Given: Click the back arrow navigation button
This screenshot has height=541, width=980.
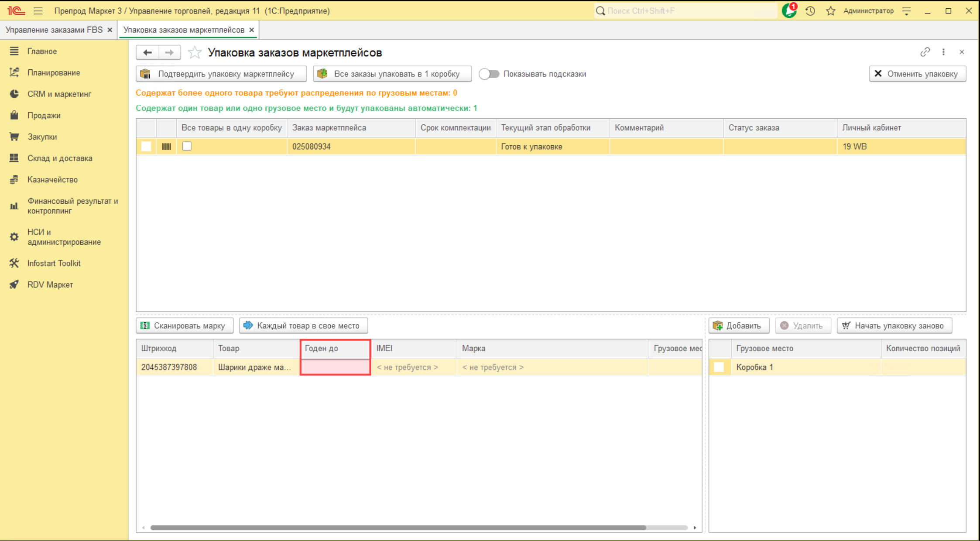Looking at the screenshot, I should click(x=147, y=53).
